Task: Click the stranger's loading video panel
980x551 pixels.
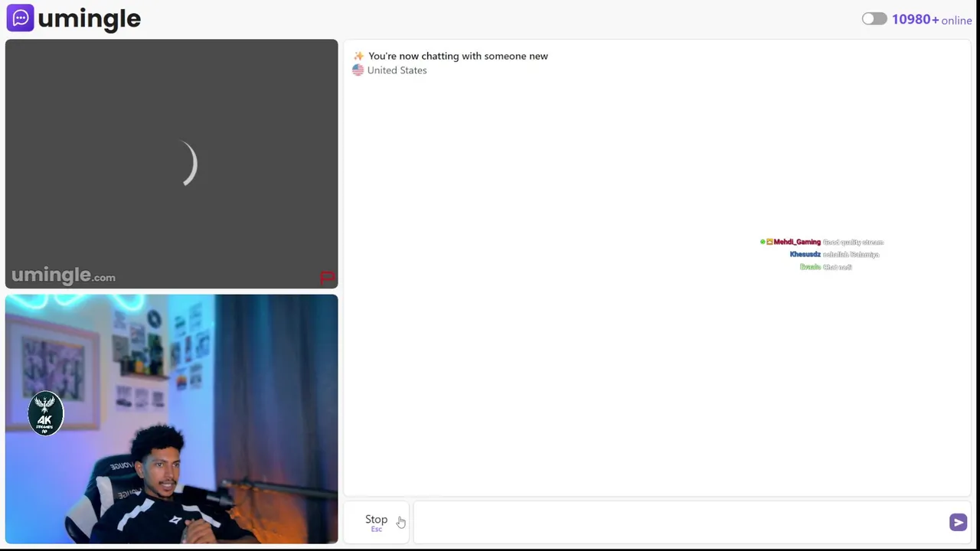Action: pos(171,164)
